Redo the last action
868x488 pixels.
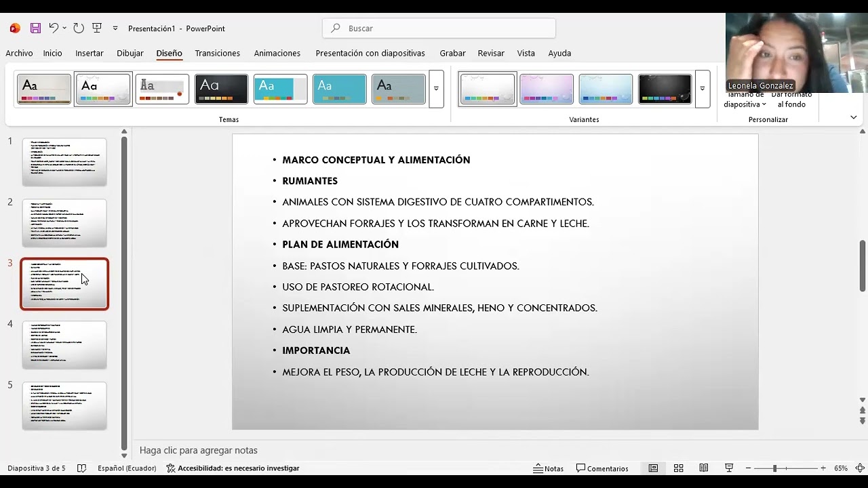coord(79,28)
